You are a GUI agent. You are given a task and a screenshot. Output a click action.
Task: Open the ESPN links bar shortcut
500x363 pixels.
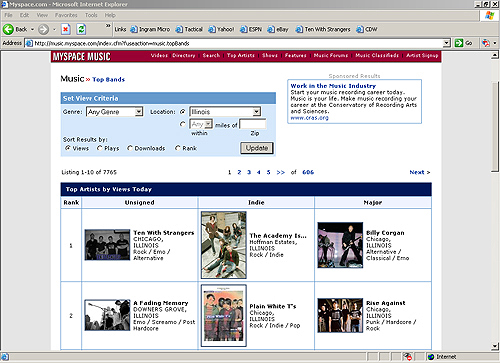(x=251, y=29)
